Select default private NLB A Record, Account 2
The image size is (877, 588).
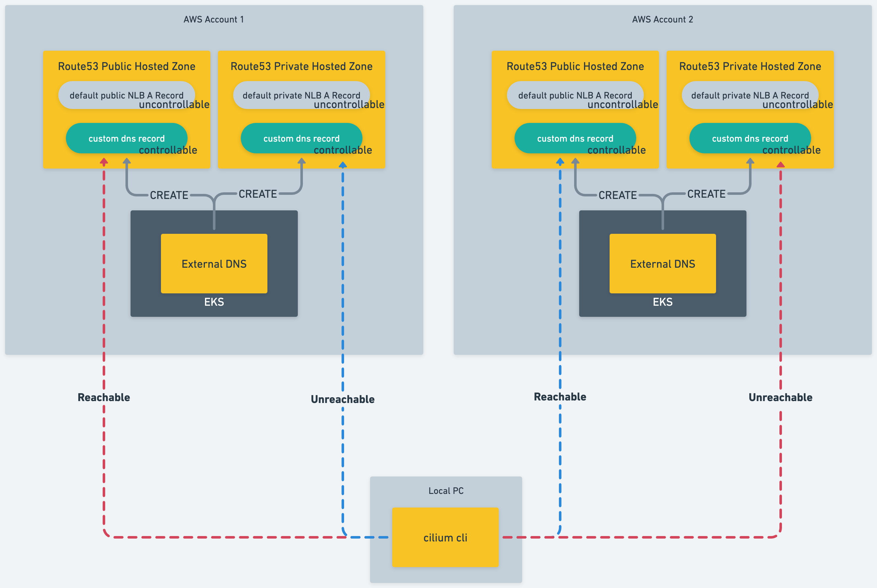pos(750,95)
